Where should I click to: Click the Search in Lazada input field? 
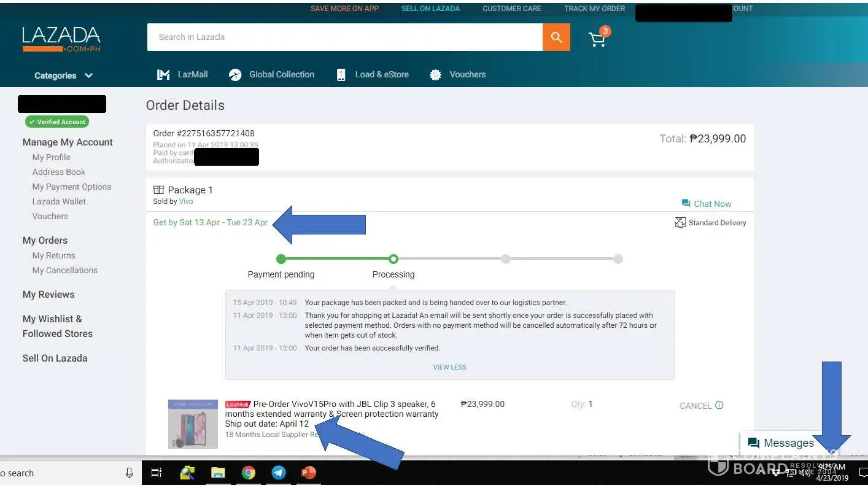(x=345, y=37)
